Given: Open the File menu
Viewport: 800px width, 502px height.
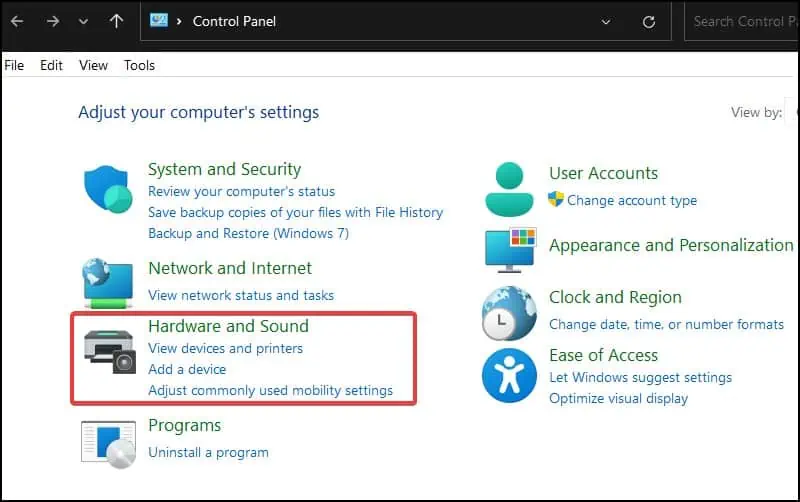Looking at the screenshot, I should click(14, 65).
